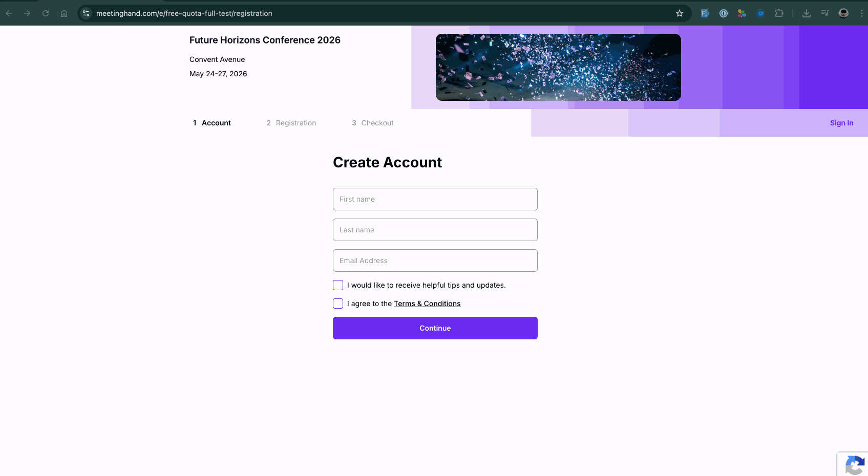Viewport: 868px width, 476px height.
Task: Select the Checkout step
Action: 373,123
